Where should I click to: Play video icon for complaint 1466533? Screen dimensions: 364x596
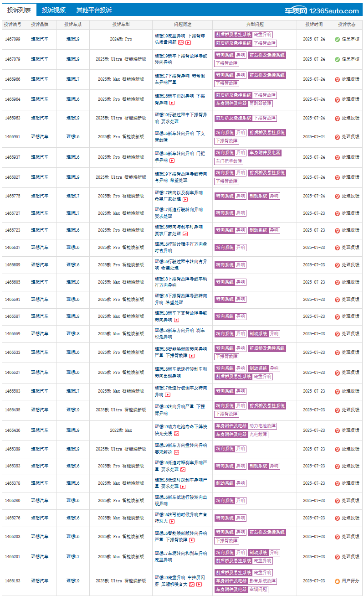point(192,356)
